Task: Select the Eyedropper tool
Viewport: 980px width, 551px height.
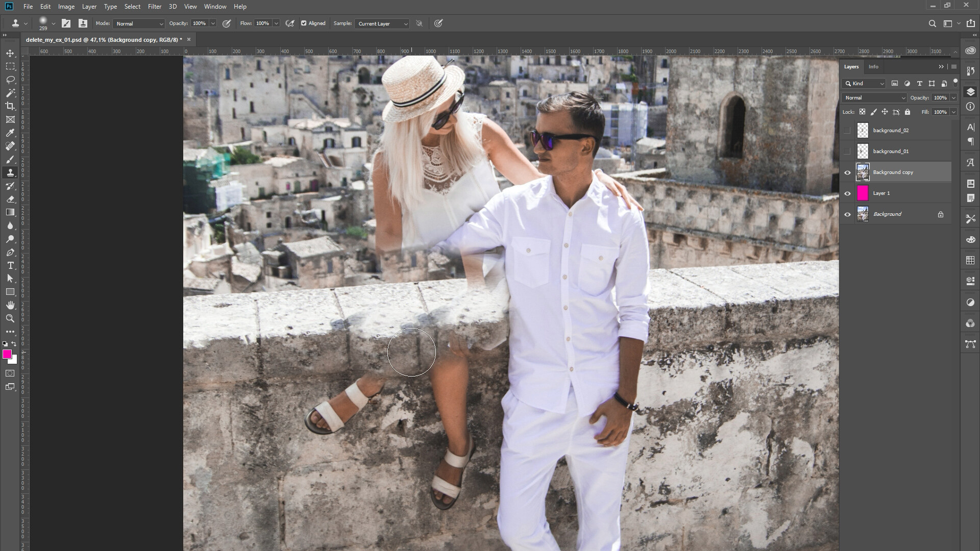Action: (10, 133)
